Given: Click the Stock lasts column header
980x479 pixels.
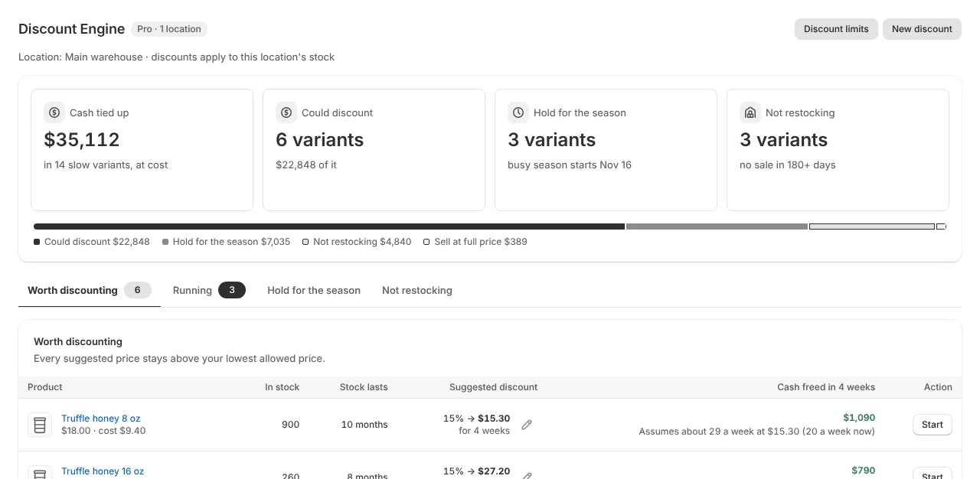Looking at the screenshot, I should tap(364, 387).
